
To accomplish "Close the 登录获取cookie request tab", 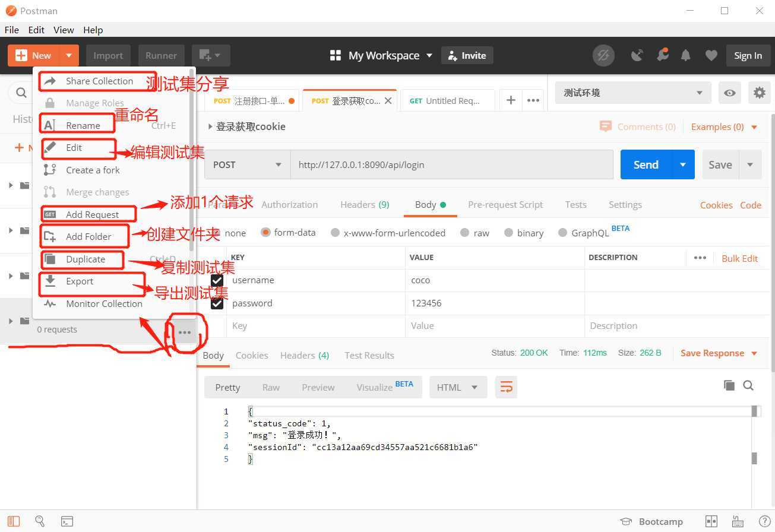I will pos(388,101).
